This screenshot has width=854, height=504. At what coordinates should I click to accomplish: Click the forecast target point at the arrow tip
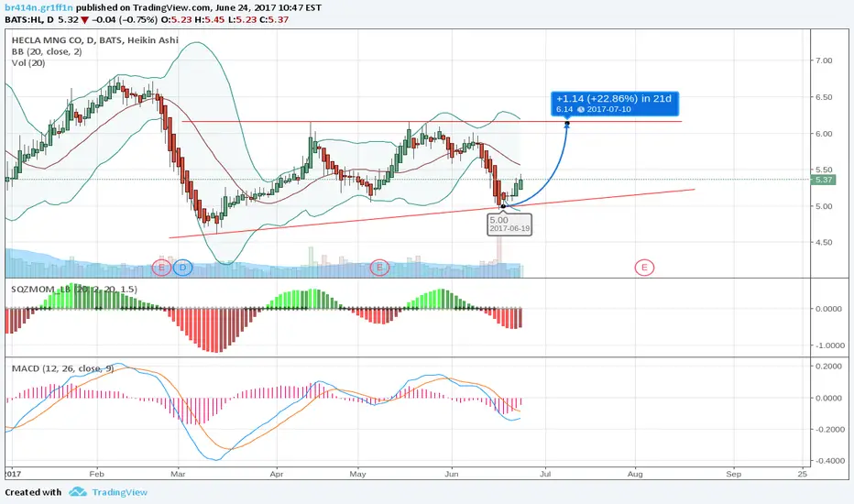click(x=567, y=124)
